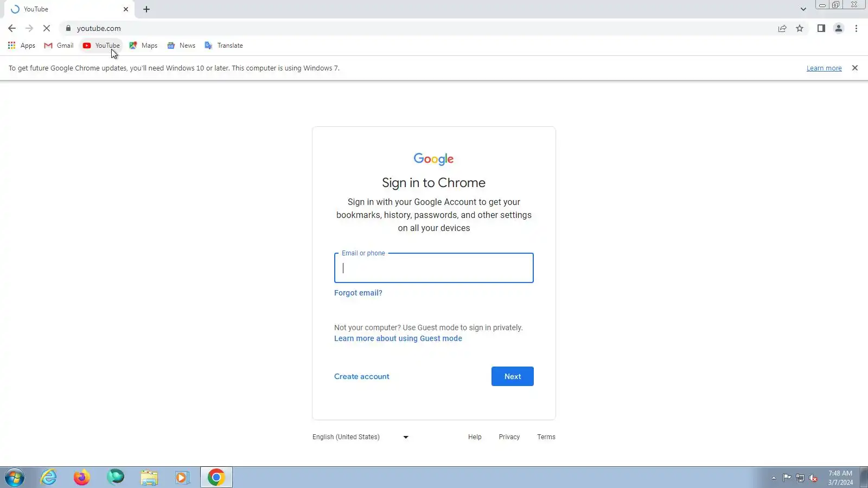The image size is (868, 488).
Task: Open Learn more about using Guest mode
Action: tap(398, 338)
